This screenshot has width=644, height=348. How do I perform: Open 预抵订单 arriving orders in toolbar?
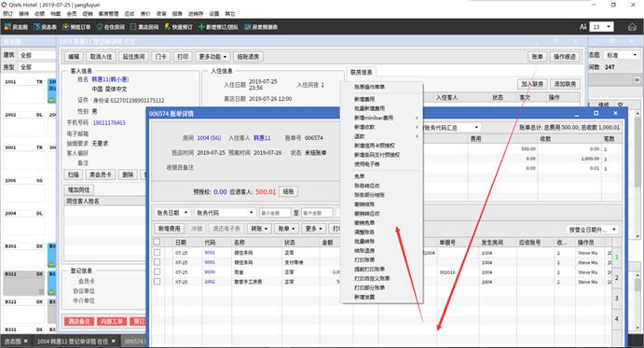point(76,27)
